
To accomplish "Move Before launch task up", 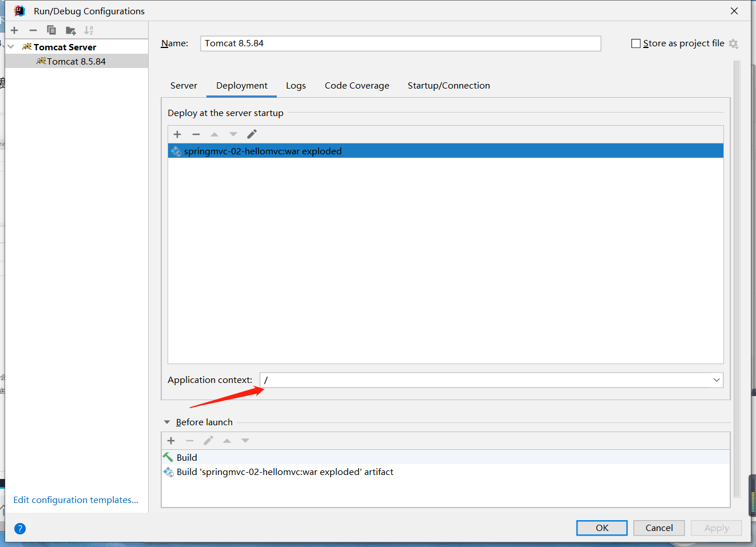I will pyautogui.click(x=227, y=441).
